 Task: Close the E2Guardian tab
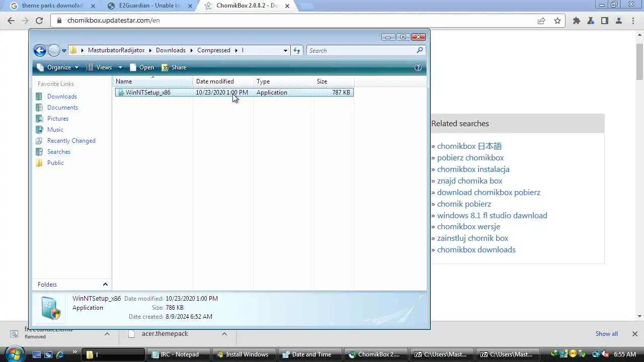click(190, 6)
